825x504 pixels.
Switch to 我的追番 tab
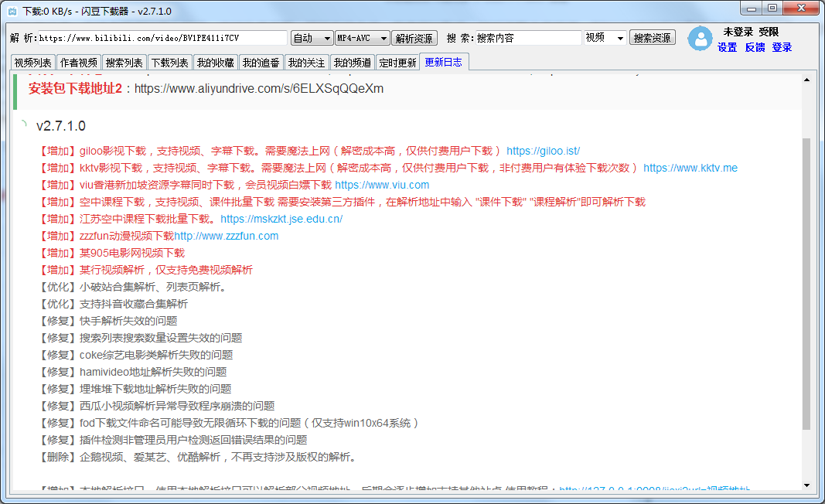(261, 63)
